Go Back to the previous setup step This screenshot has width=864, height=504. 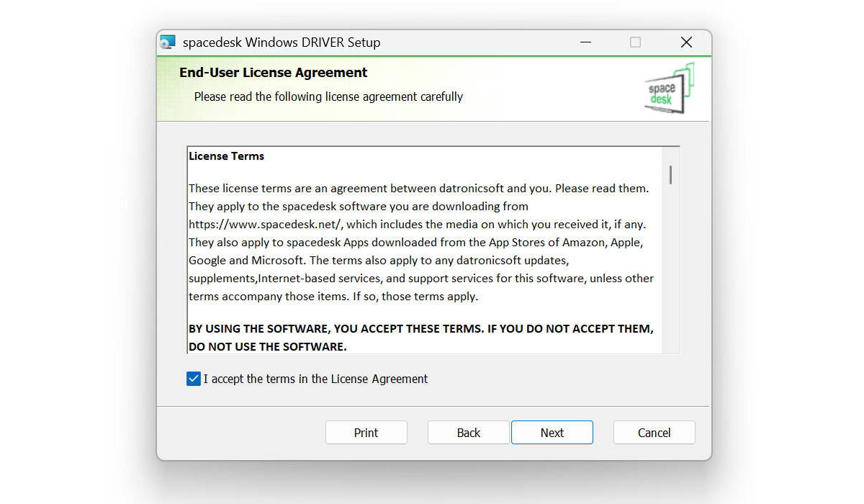pos(468,433)
